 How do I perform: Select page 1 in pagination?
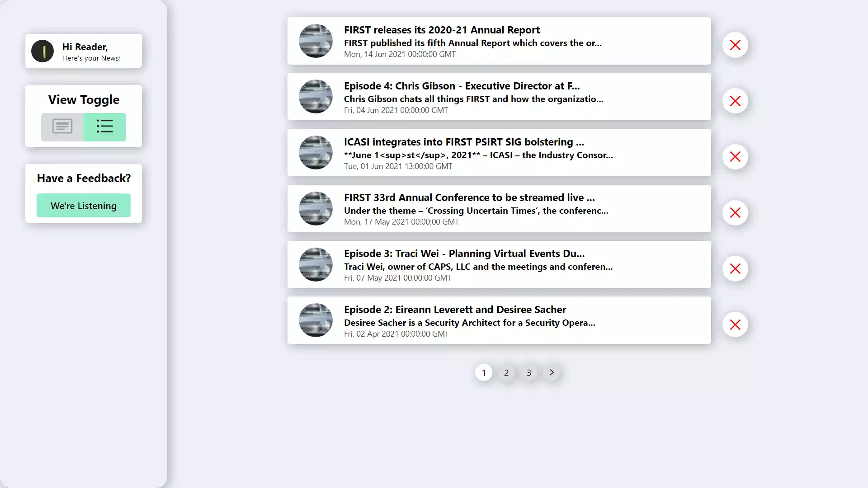click(483, 372)
